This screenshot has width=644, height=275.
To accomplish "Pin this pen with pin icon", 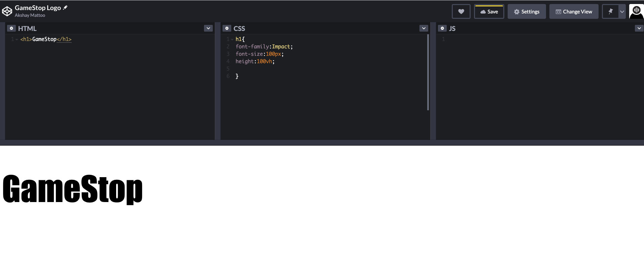I will tap(610, 11).
